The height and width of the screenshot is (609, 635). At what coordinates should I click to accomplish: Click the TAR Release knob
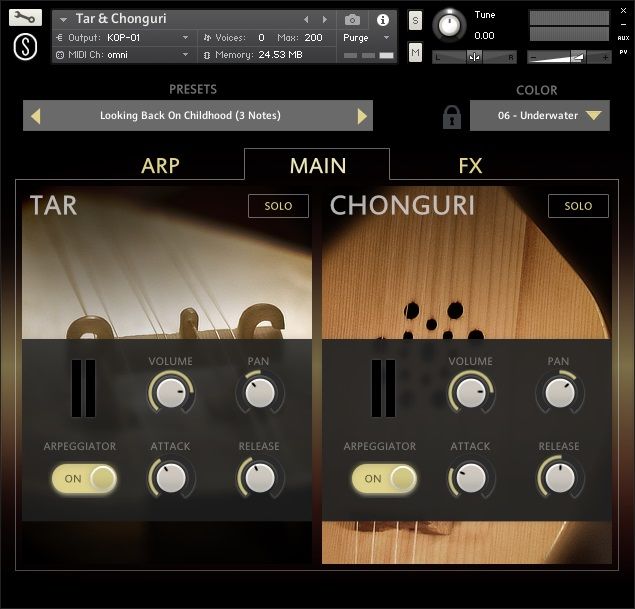[260, 477]
